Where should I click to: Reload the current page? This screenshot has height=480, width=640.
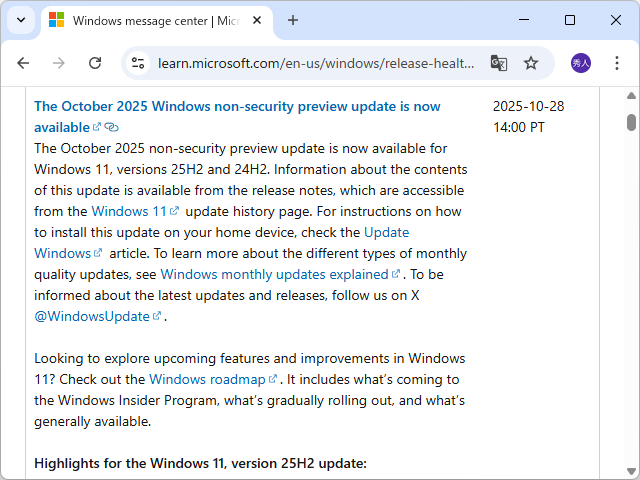(x=95, y=63)
